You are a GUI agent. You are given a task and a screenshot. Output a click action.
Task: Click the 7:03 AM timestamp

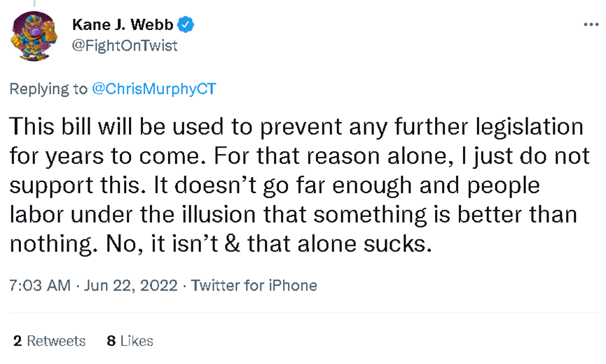40,286
